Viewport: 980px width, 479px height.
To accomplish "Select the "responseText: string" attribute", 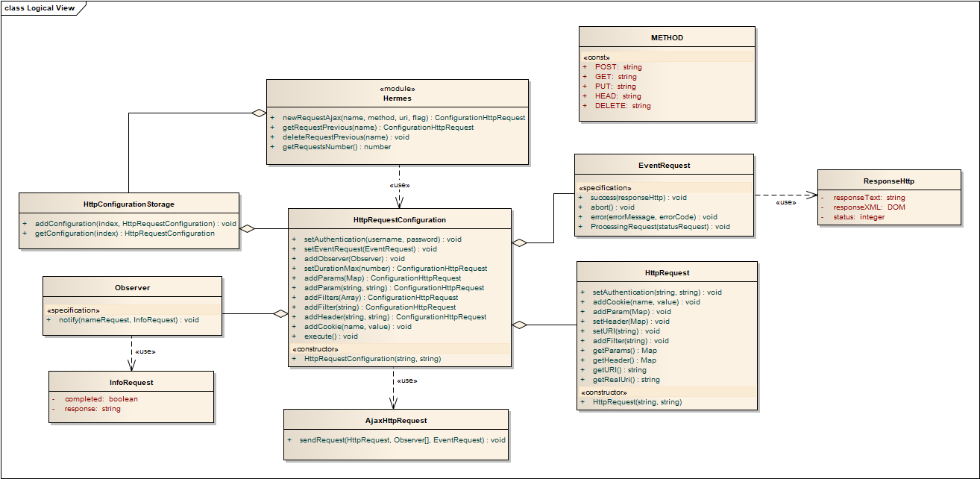I will click(870, 198).
